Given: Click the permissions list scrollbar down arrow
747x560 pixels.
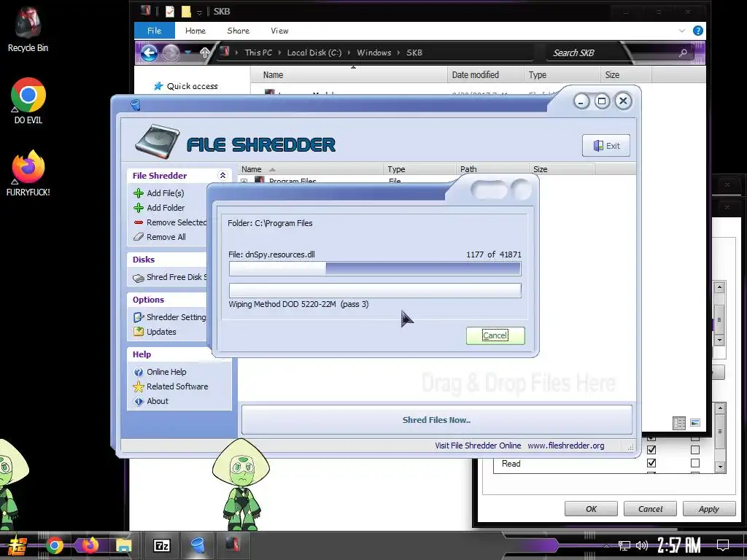Looking at the screenshot, I should [x=720, y=467].
